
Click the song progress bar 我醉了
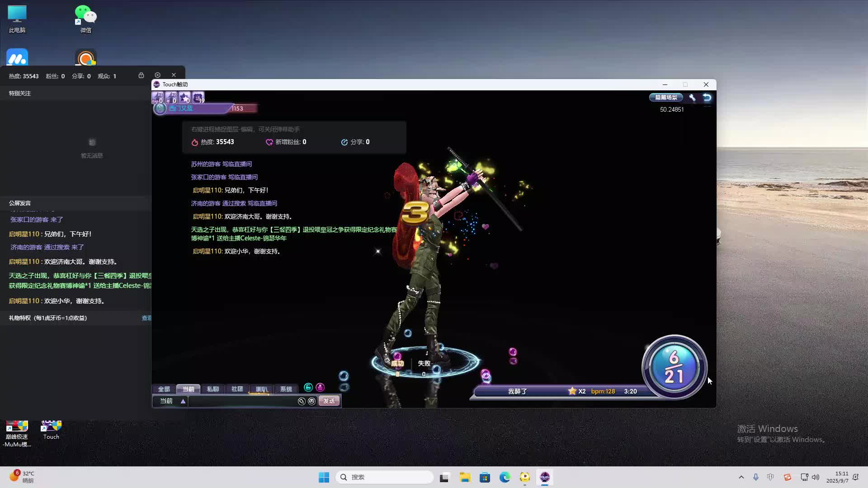point(517,391)
